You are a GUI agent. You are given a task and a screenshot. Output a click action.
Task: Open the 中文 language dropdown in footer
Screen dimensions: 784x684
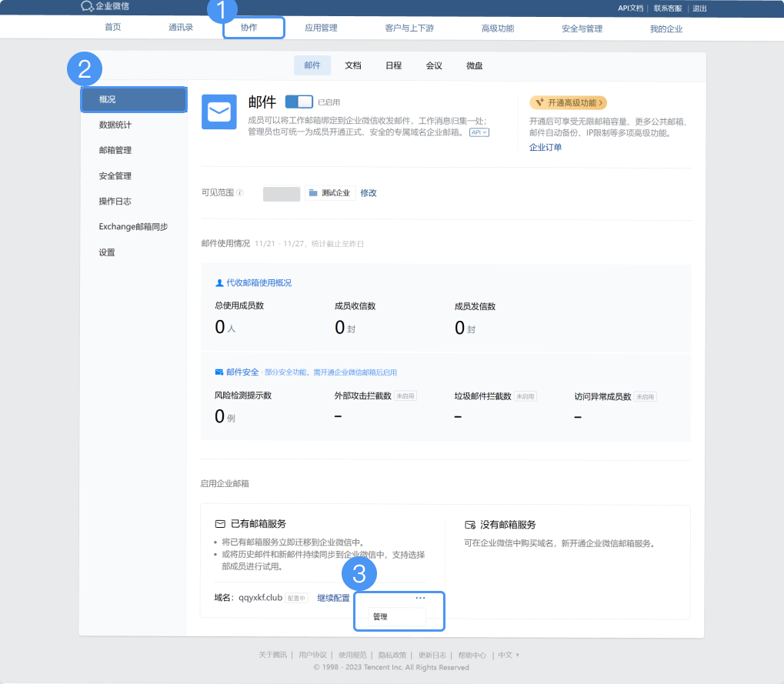tap(508, 656)
